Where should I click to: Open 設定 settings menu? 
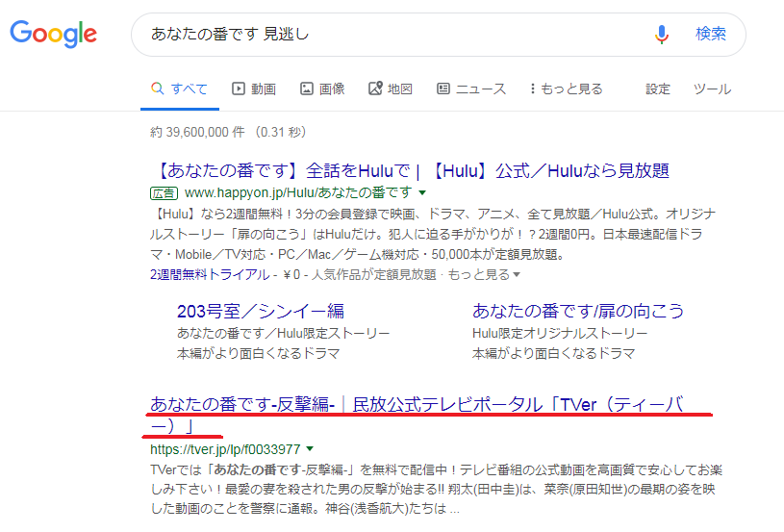point(657,89)
